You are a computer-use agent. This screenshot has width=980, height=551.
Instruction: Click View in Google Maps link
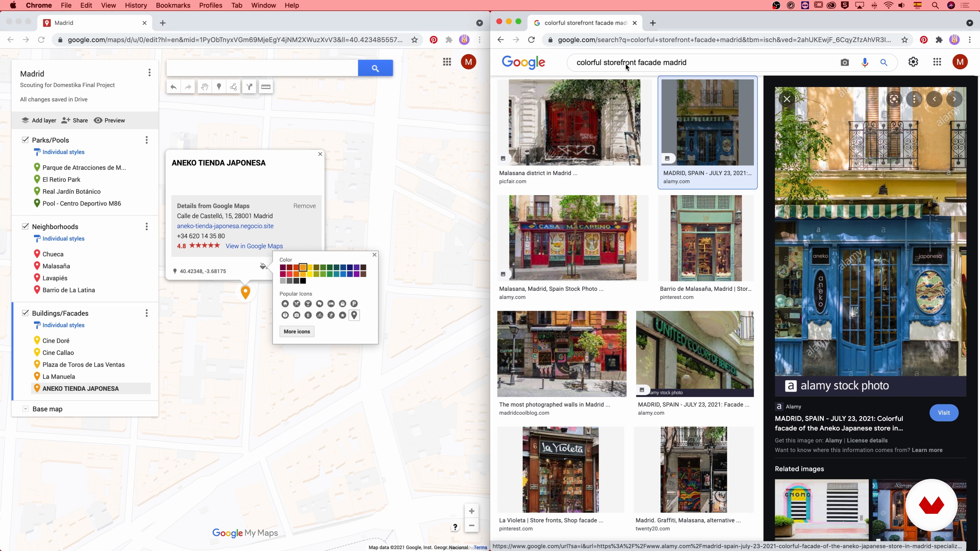(x=254, y=246)
